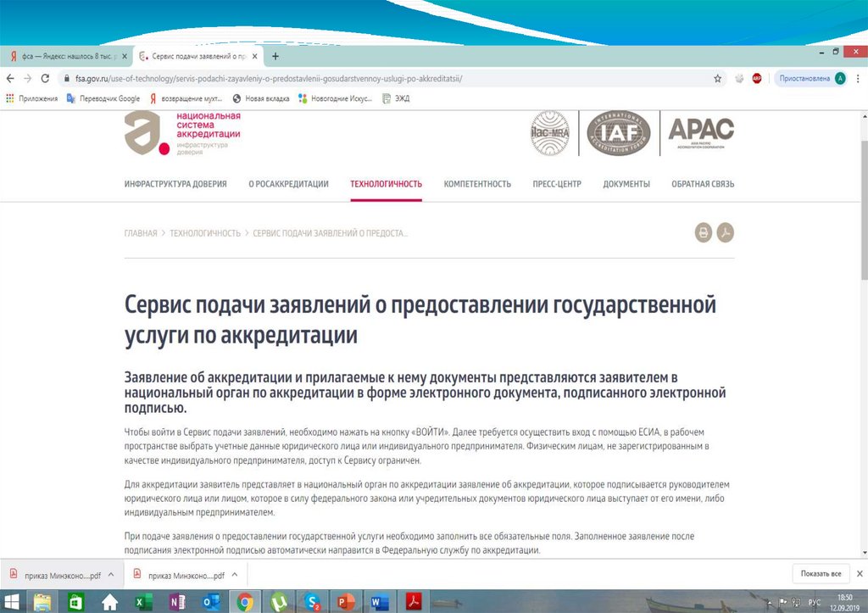
Task: Open the Обратная связь menu item
Action: (x=703, y=184)
